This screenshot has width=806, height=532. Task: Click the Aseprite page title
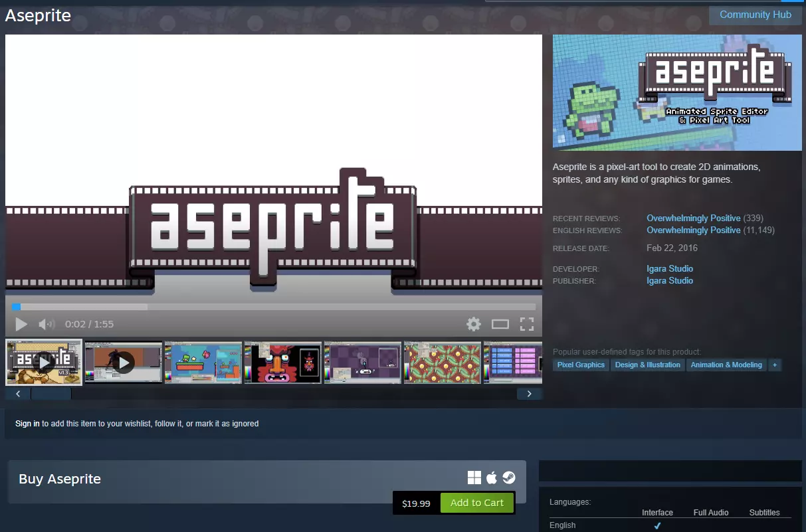[38, 15]
